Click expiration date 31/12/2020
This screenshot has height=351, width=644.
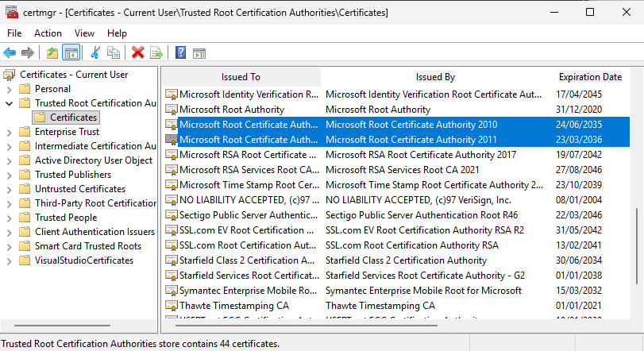(x=579, y=110)
